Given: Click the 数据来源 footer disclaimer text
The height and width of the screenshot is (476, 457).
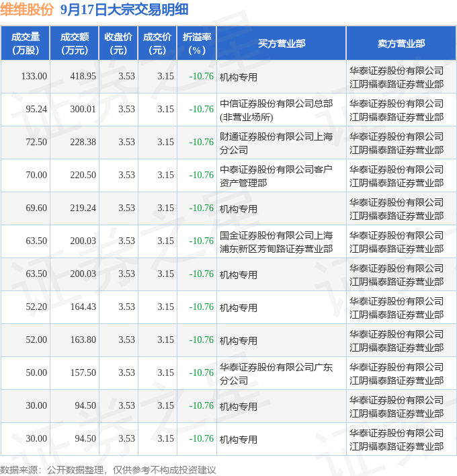Looking at the screenshot, I should 108,470.
